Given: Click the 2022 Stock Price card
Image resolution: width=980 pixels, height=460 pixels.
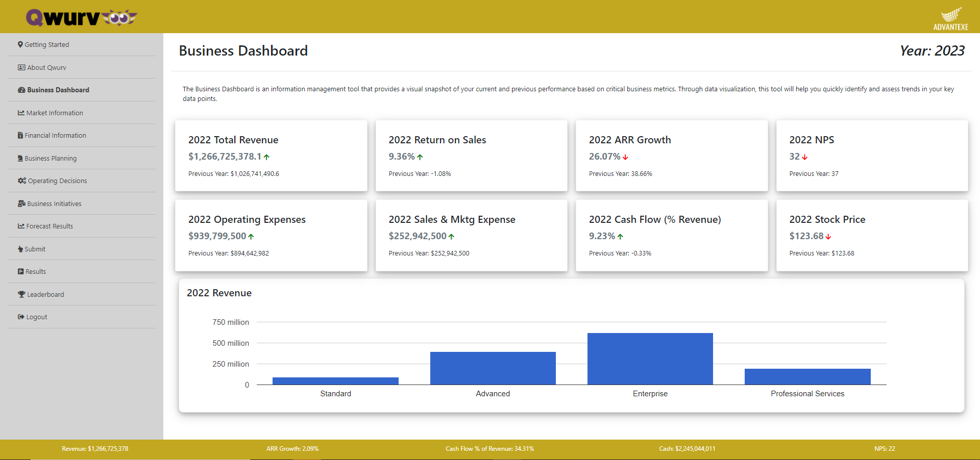Looking at the screenshot, I should pos(872,235).
